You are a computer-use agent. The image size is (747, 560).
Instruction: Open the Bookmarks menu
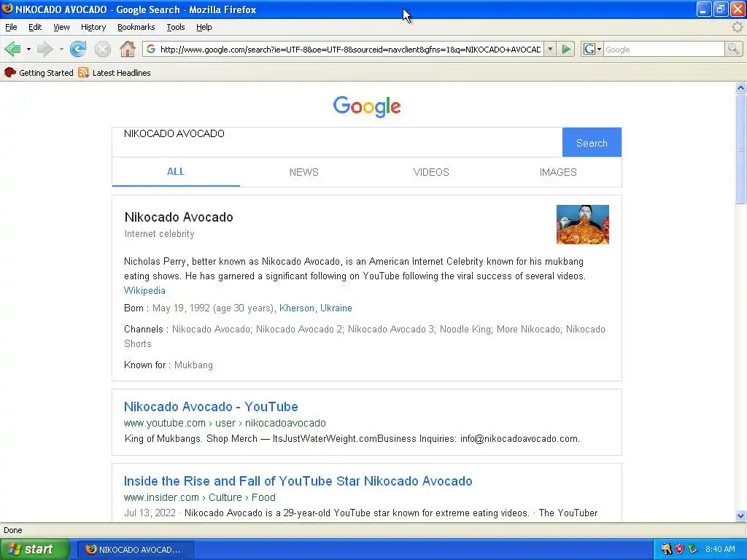136,27
